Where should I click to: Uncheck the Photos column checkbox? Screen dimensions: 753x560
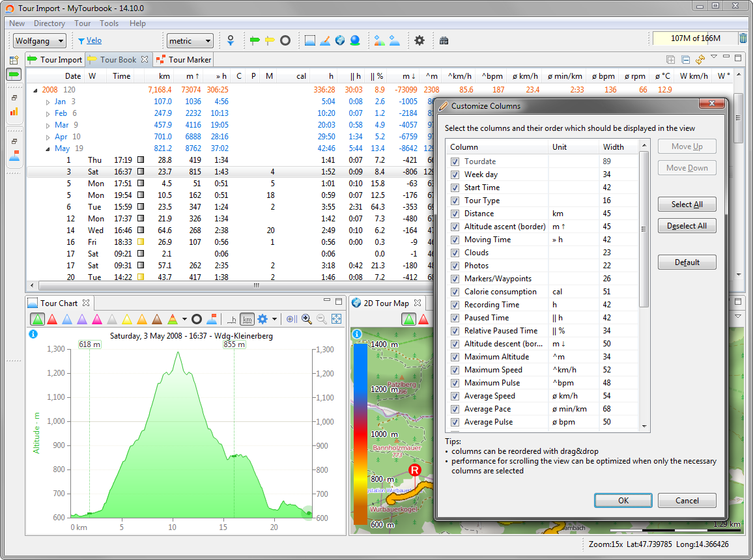click(x=455, y=266)
